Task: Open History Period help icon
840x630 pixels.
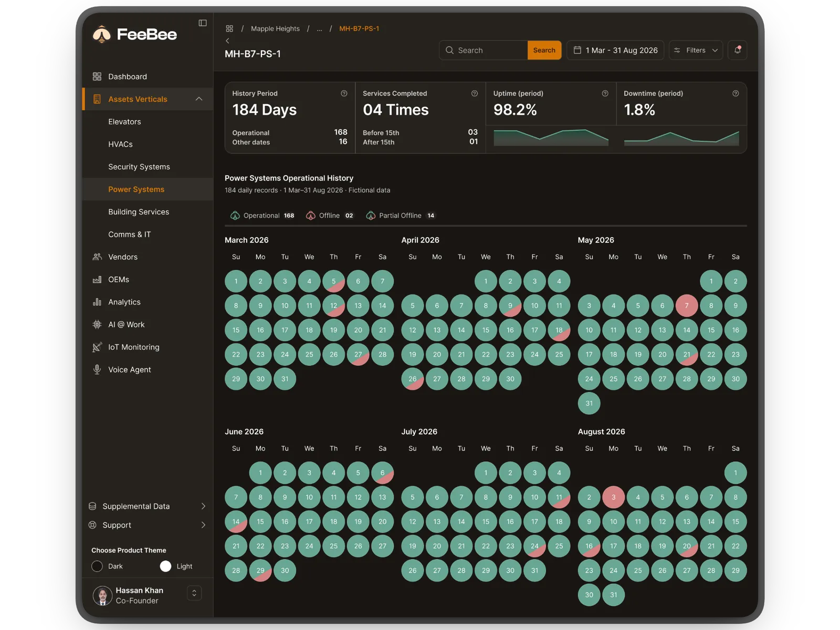Action: (x=344, y=93)
